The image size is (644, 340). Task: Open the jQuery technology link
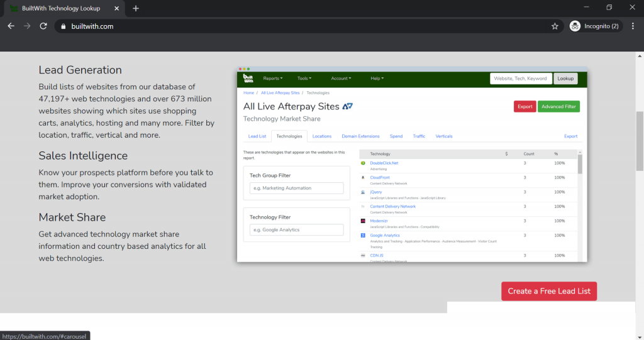[x=376, y=192]
